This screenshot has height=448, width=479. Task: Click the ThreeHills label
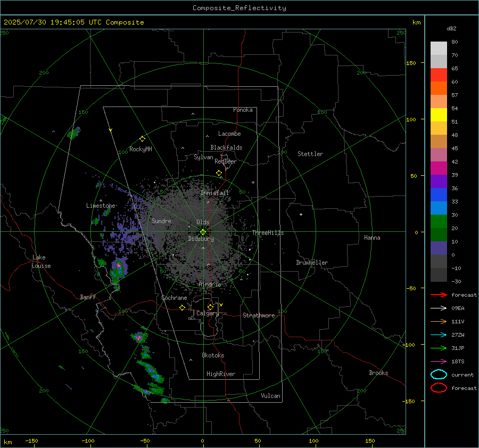(268, 233)
